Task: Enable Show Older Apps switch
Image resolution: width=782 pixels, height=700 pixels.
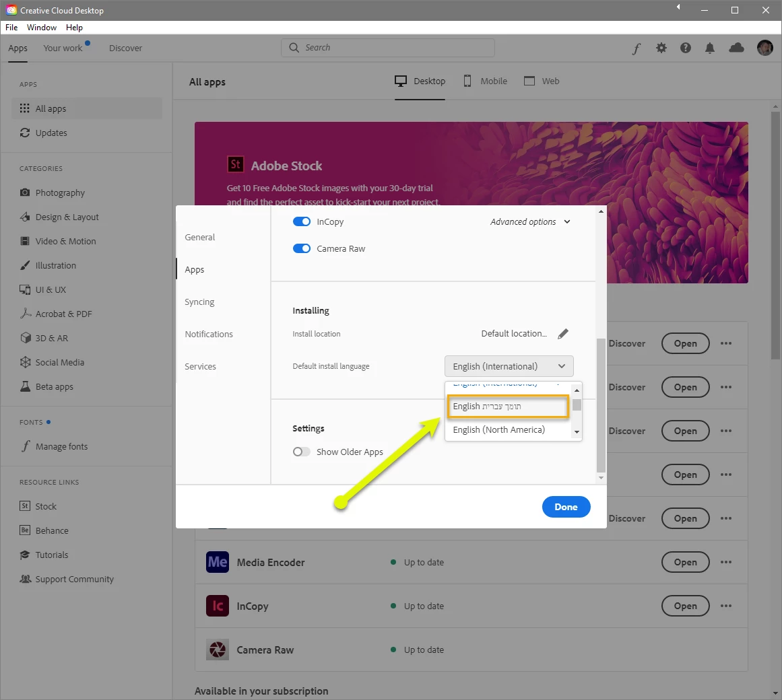Action: (301, 452)
